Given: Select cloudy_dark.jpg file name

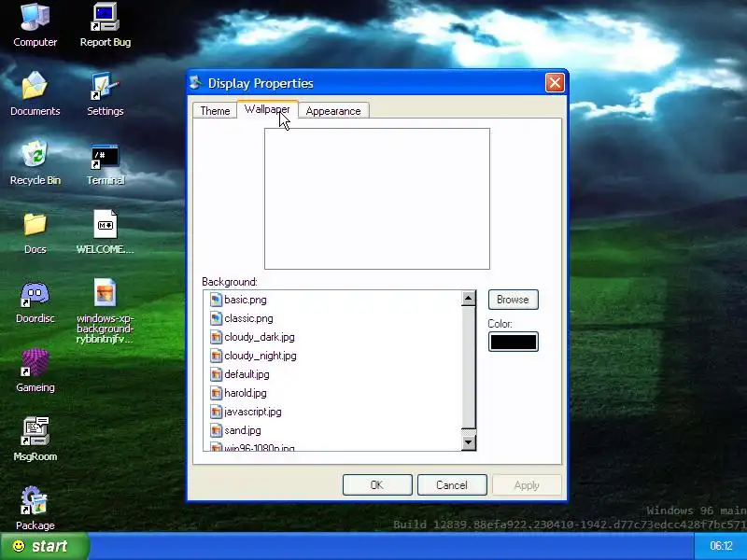Looking at the screenshot, I should pyautogui.click(x=260, y=337).
